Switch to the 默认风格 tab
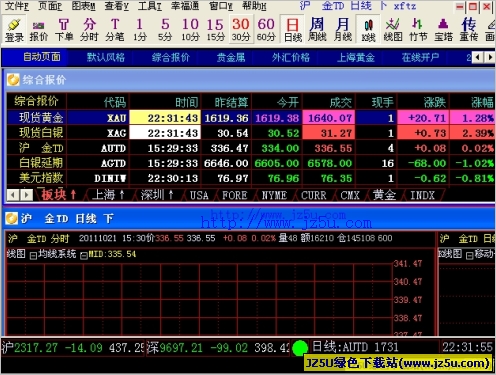Viewport: 496px width, 375px height. (x=106, y=57)
